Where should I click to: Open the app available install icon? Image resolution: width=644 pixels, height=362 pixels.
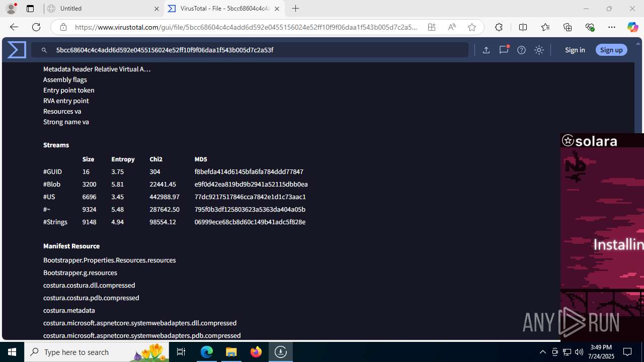pyautogui.click(x=432, y=27)
